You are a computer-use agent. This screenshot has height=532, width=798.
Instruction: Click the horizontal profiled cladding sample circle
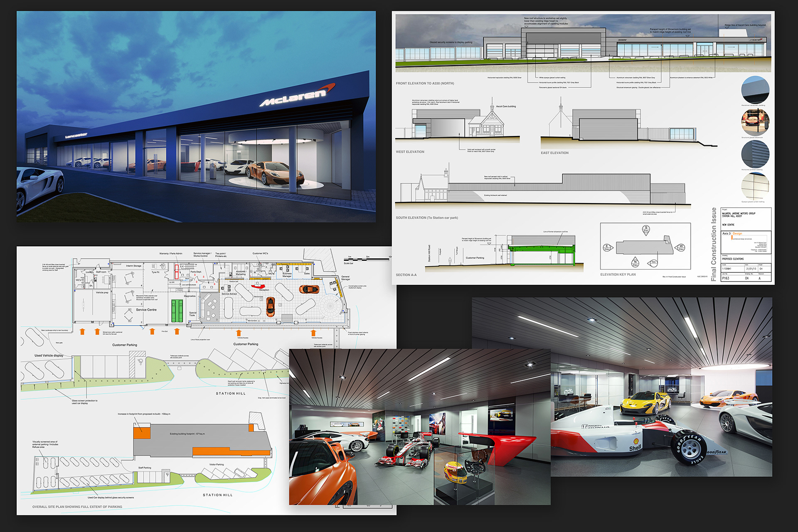[x=755, y=154]
